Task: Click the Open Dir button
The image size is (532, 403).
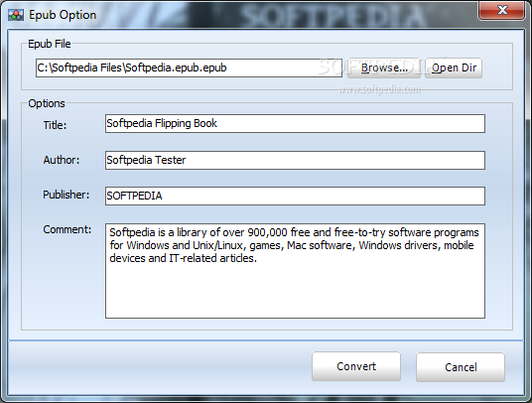Action: [454, 67]
